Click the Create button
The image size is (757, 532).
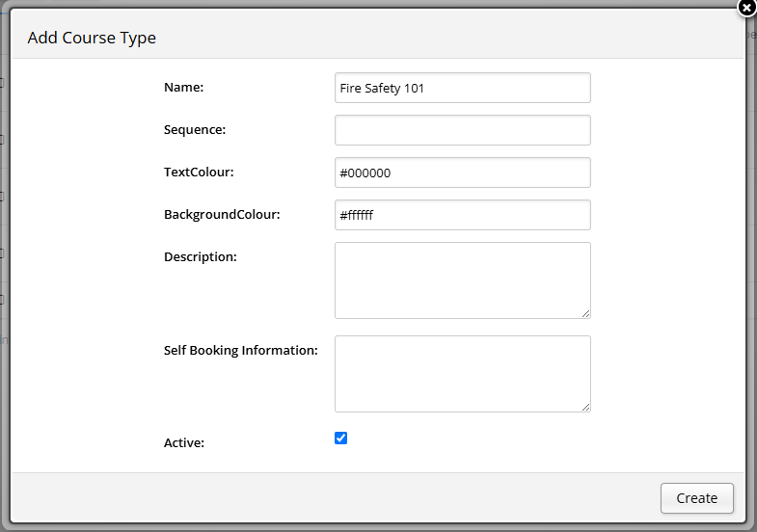pos(696,498)
